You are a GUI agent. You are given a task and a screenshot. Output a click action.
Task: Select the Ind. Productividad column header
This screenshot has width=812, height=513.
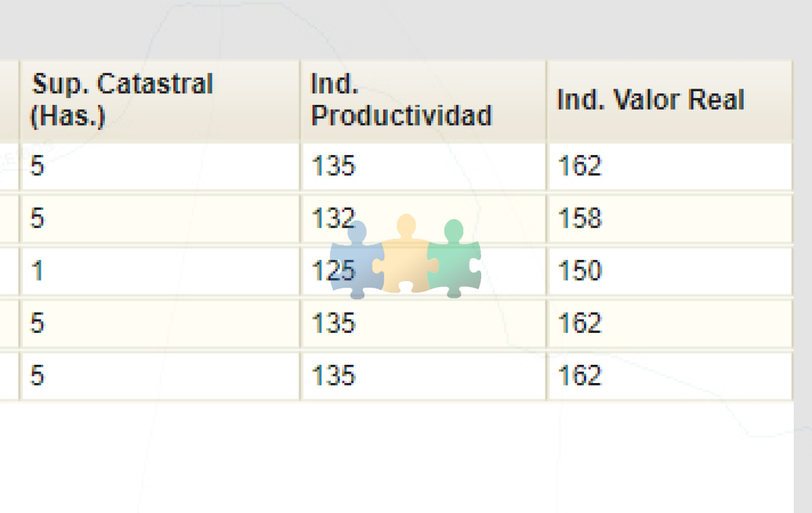424,101
